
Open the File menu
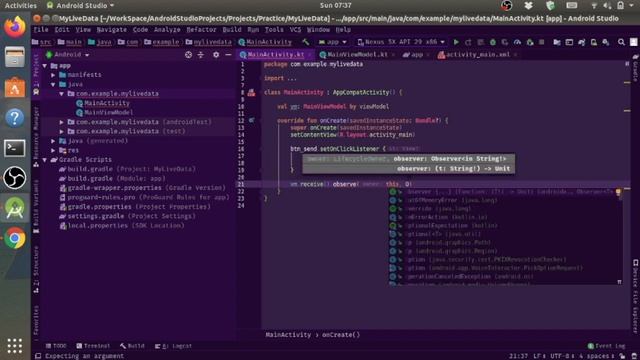(41, 29)
